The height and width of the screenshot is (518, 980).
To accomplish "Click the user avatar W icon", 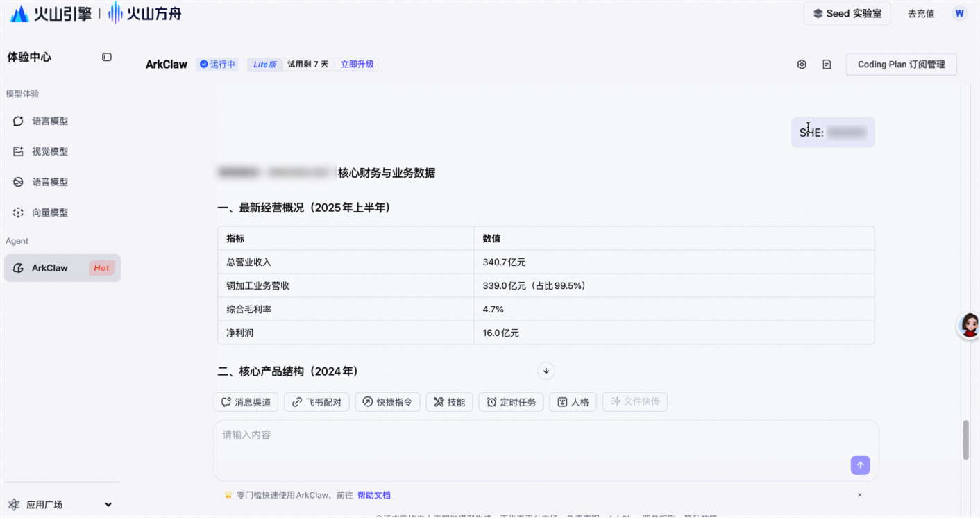I will [x=960, y=13].
